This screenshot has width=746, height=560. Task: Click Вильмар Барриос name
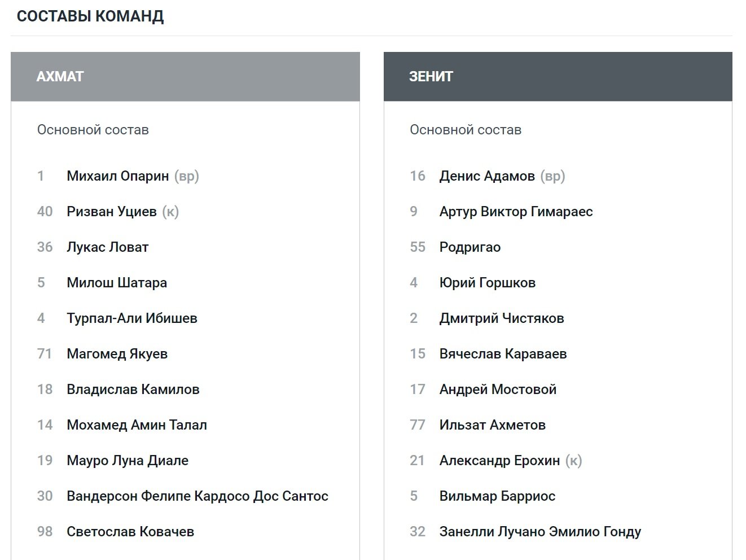[497, 496]
